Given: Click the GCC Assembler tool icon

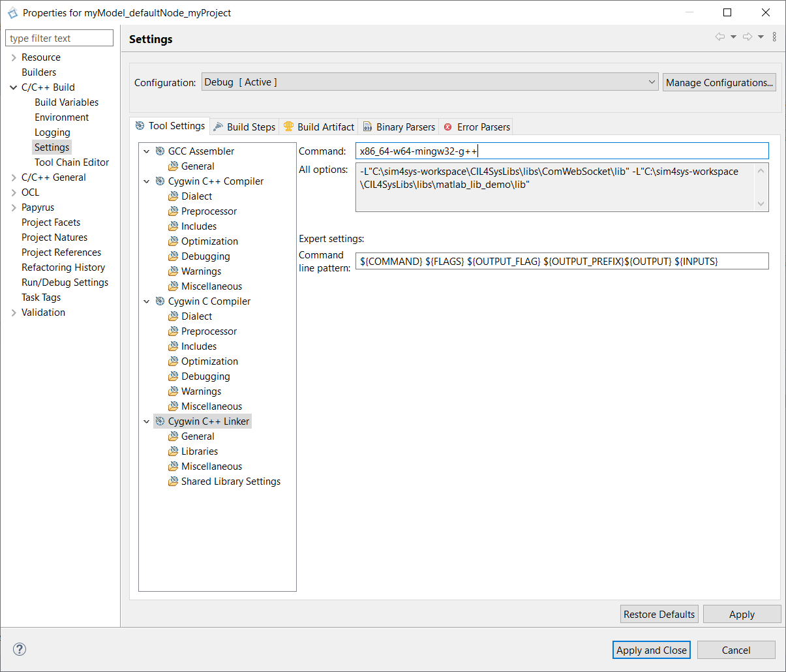Looking at the screenshot, I should pyautogui.click(x=160, y=151).
